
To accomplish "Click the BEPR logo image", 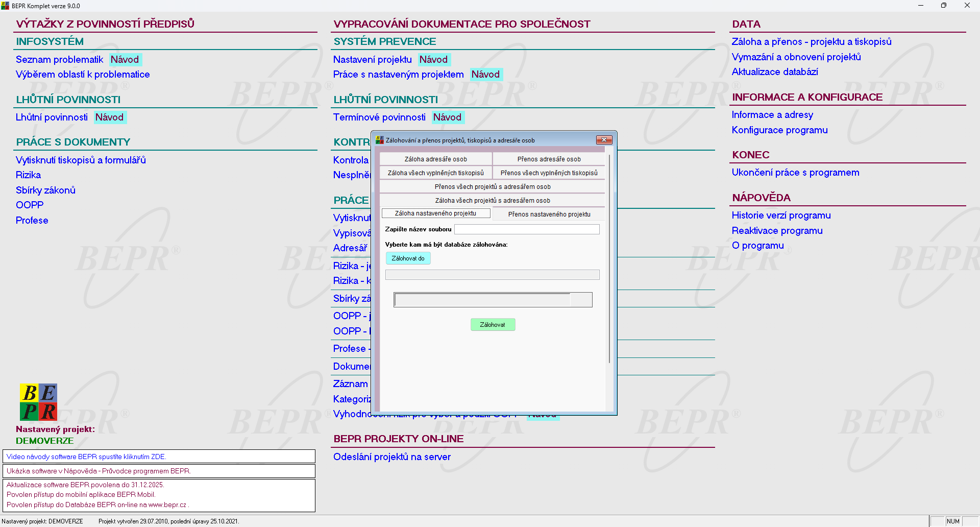I will (x=38, y=402).
